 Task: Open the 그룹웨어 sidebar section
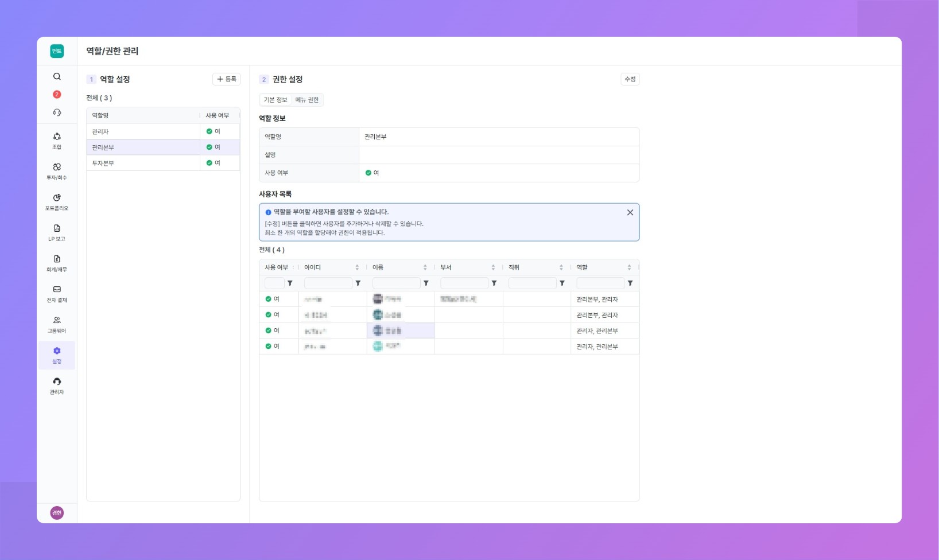pyautogui.click(x=57, y=325)
